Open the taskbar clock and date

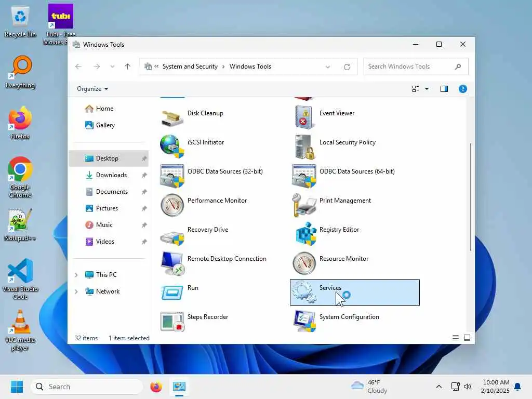pos(495,387)
